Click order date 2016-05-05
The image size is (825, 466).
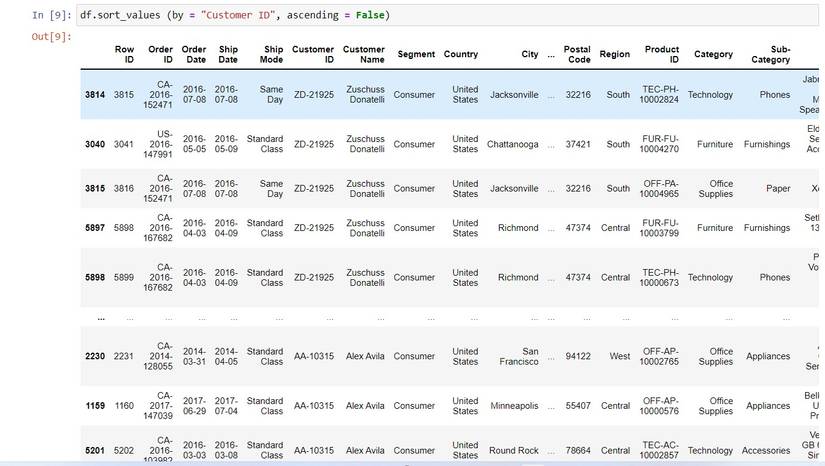click(194, 144)
